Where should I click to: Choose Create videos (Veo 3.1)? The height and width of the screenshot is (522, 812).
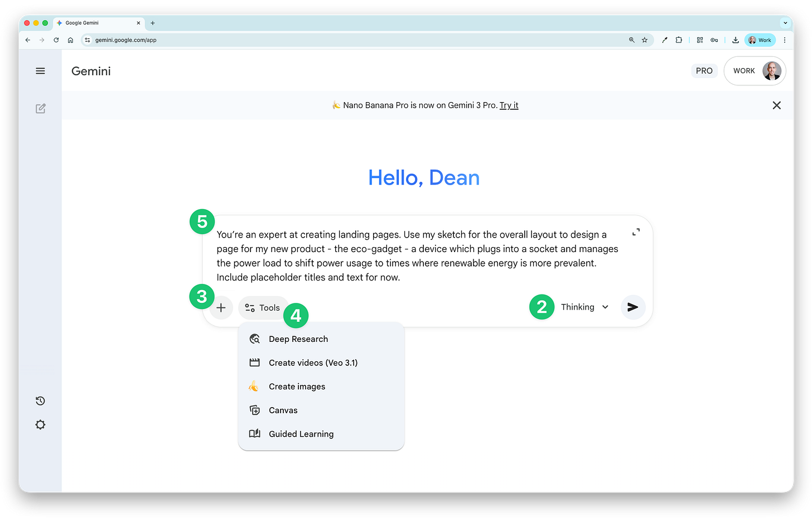pos(321,362)
